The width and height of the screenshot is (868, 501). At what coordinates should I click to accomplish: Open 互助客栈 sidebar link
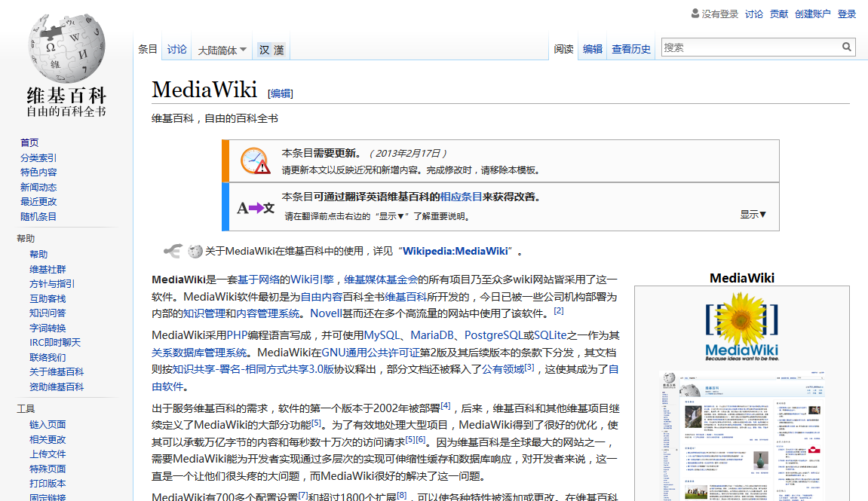pos(48,298)
